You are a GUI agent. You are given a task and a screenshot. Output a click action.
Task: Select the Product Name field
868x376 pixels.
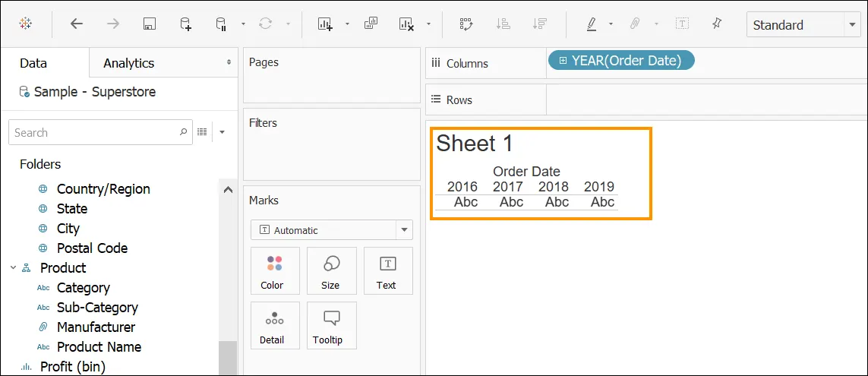(x=99, y=346)
